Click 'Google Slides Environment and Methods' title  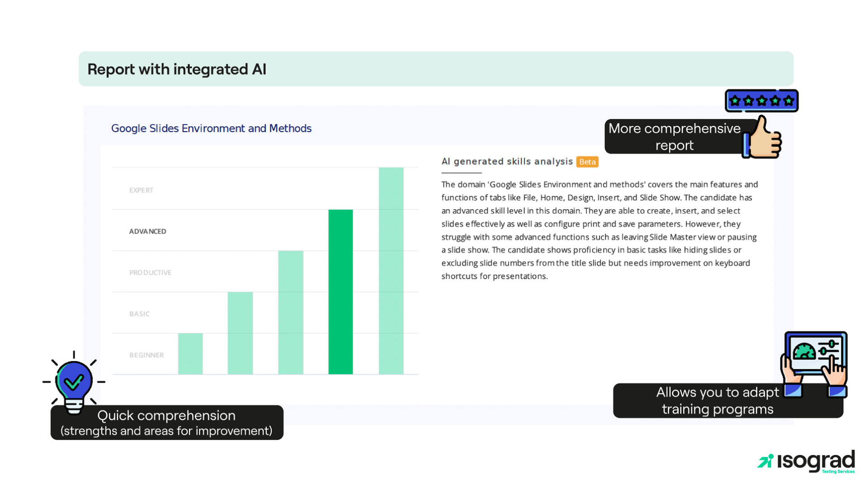(x=211, y=128)
